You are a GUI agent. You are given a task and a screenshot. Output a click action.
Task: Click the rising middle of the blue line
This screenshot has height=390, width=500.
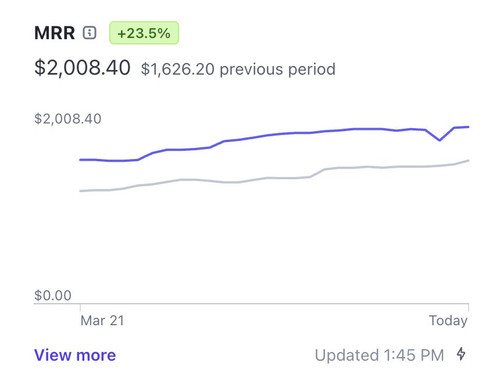click(217, 144)
